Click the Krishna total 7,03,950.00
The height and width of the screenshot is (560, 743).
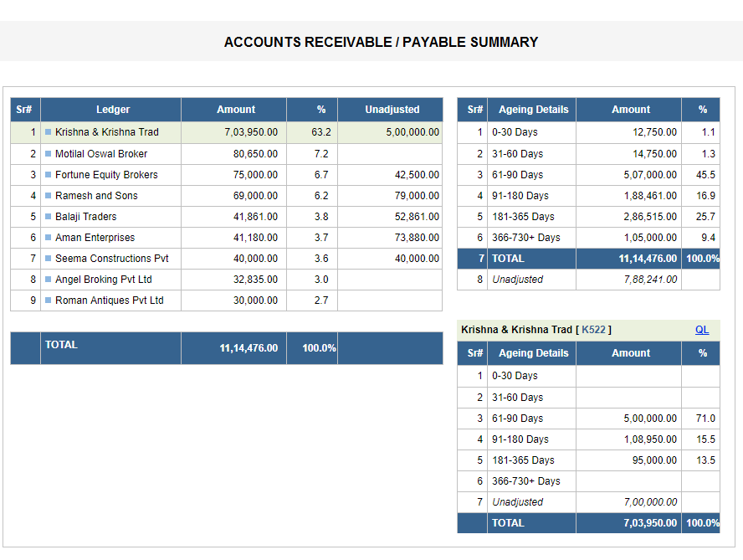click(x=650, y=523)
